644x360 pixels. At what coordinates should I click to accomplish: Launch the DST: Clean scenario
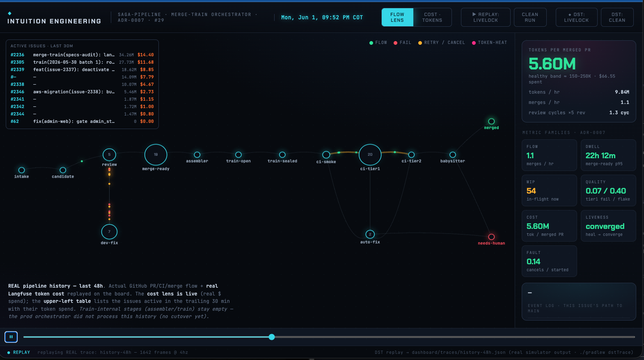point(617,17)
